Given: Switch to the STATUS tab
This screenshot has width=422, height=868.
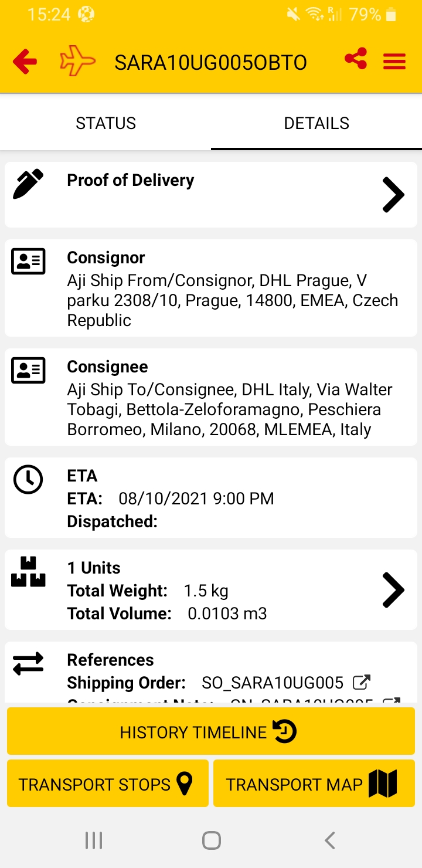Looking at the screenshot, I should 105,123.
